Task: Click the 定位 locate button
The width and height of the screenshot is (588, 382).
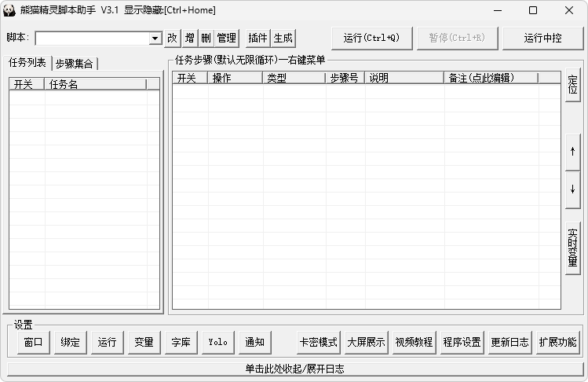Action: point(572,86)
